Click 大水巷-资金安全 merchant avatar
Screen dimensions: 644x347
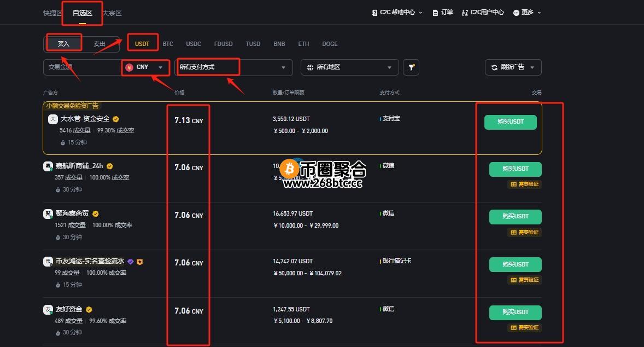coord(52,119)
